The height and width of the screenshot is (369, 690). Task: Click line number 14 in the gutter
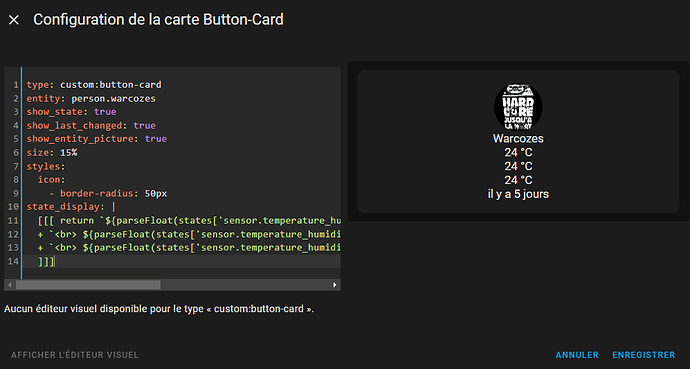point(13,261)
